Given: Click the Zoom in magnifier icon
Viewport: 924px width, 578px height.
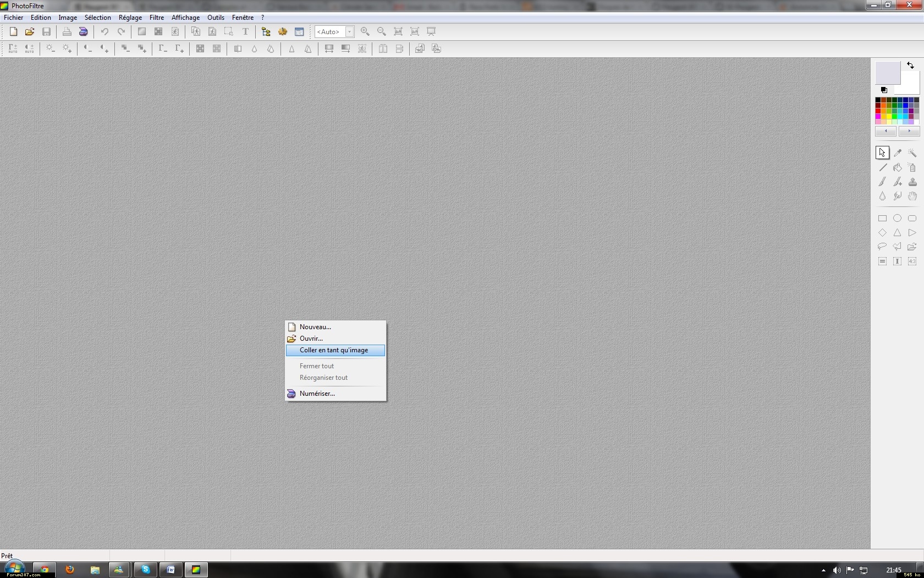Looking at the screenshot, I should [x=365, y=32].
